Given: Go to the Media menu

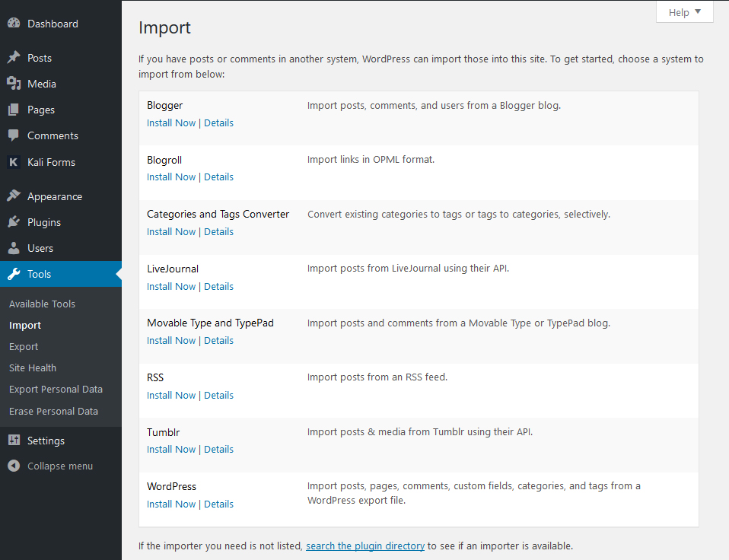Looking at the screenshot, I should (x=42, y=84).
